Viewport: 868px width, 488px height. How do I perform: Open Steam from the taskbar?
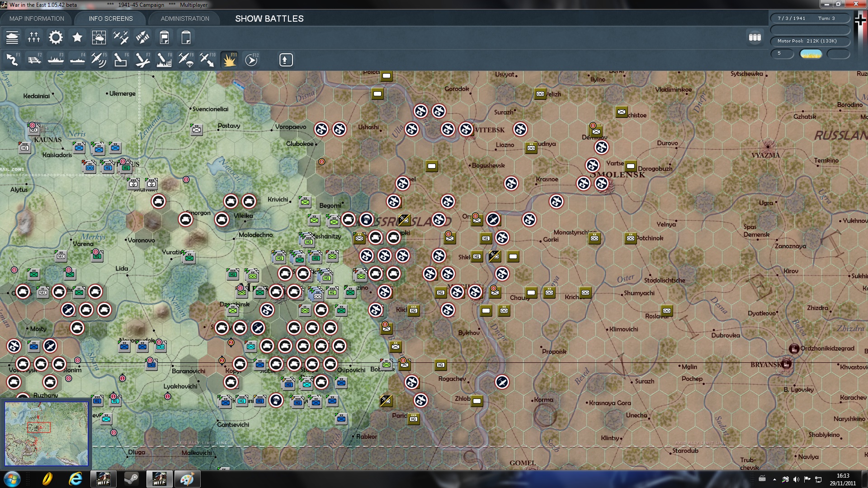(131, 479)
